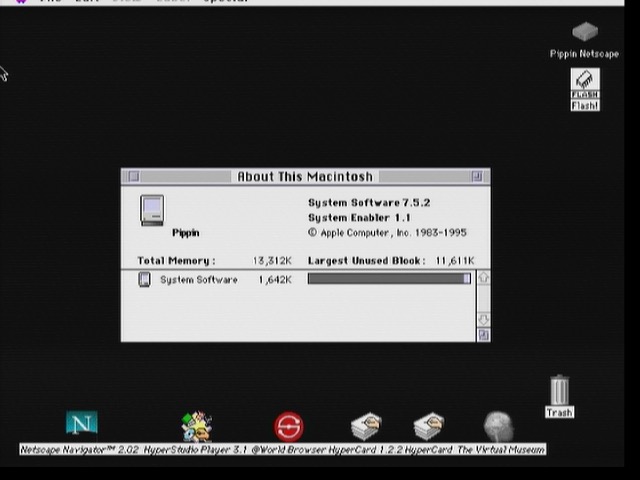Select the System Software row name
The height and width of the screenshot is (480, 640).
point(199,280)
